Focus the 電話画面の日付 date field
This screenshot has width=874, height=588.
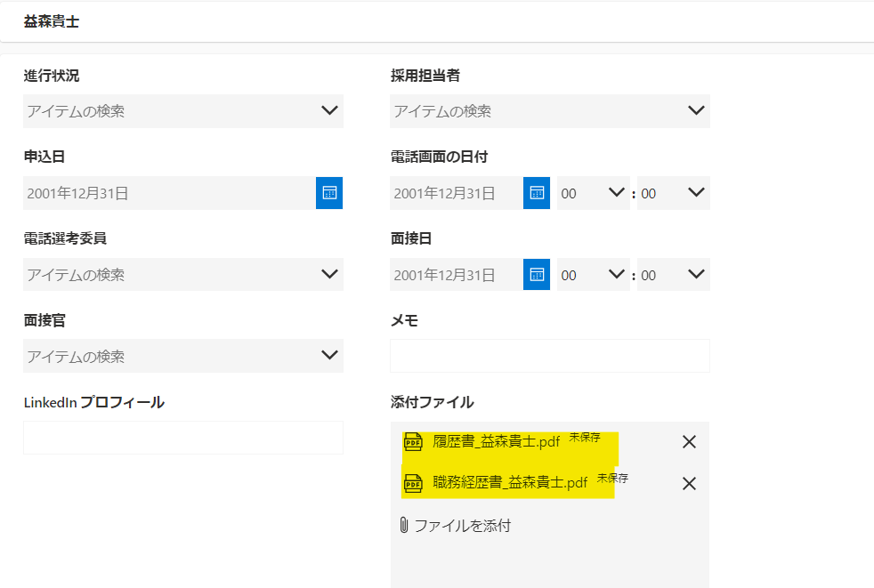click(457, 193)
